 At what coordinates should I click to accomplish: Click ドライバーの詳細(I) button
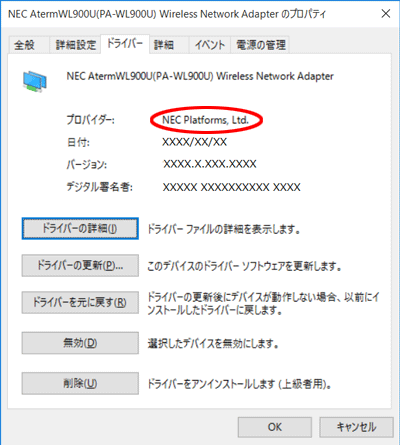click(80, 229)
